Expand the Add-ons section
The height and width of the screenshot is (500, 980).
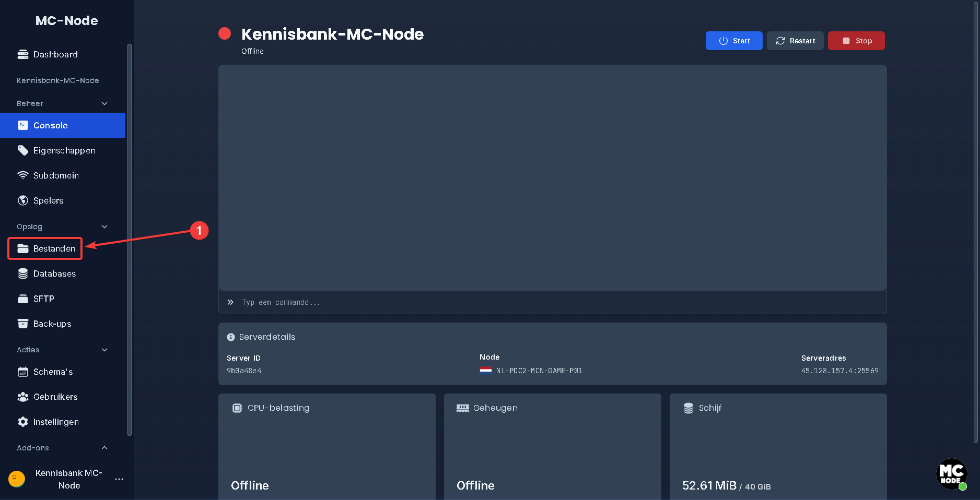[x=104, y=448]
